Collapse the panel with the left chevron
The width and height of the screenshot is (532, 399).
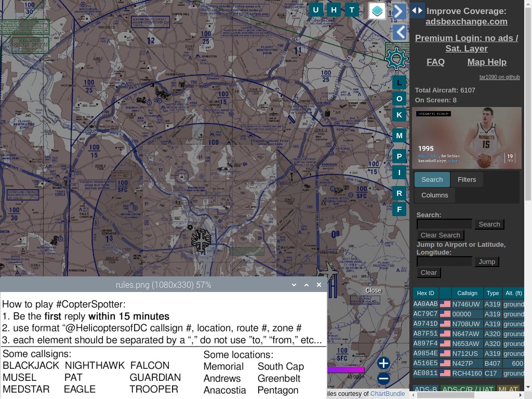pyautogui.click(x=399, y=32)
